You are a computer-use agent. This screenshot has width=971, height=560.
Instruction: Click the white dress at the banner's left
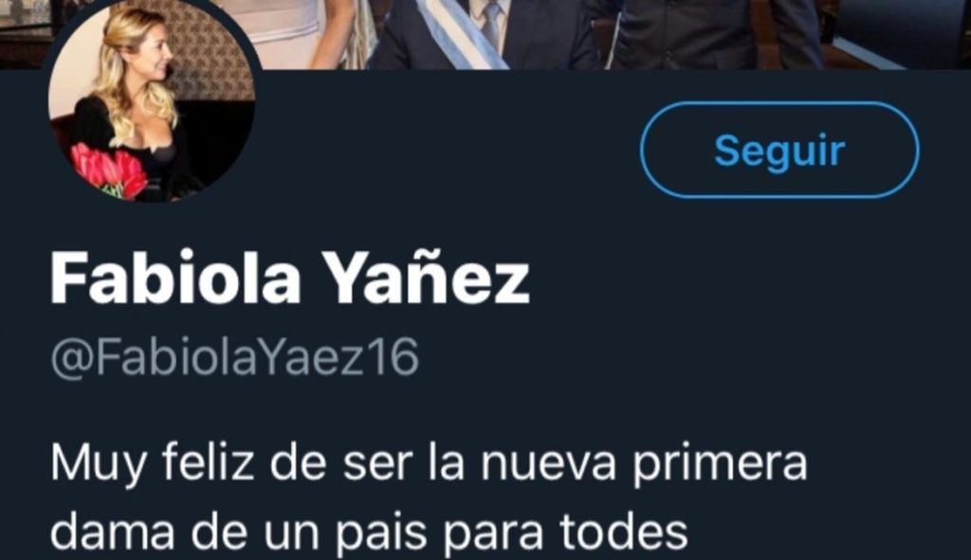pos(297,31)
